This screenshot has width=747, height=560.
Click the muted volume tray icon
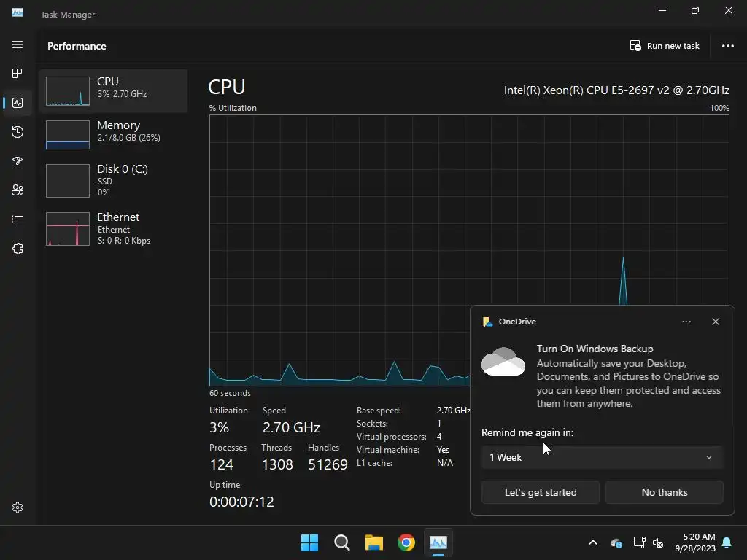point(659,542)
